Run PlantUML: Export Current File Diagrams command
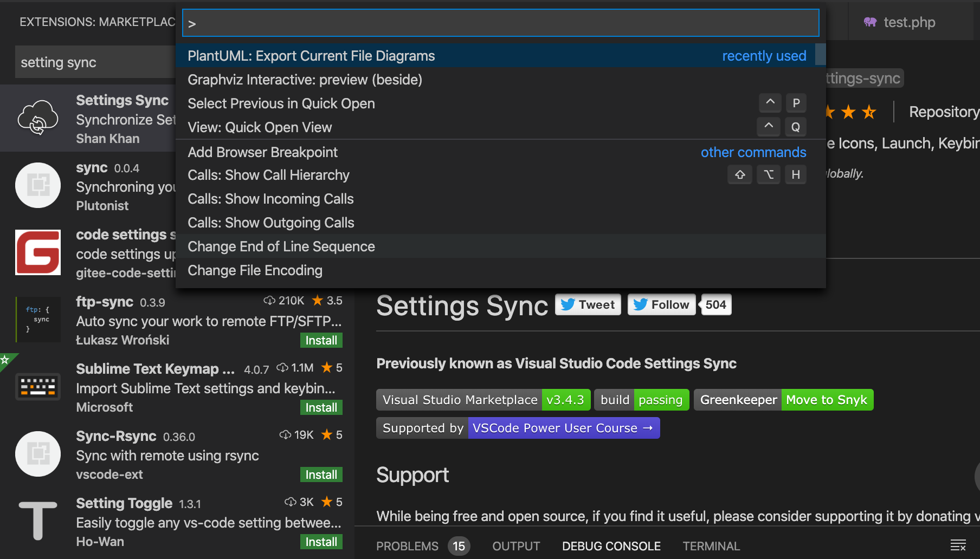Screen dimensions: 980x559 point(311,56)
